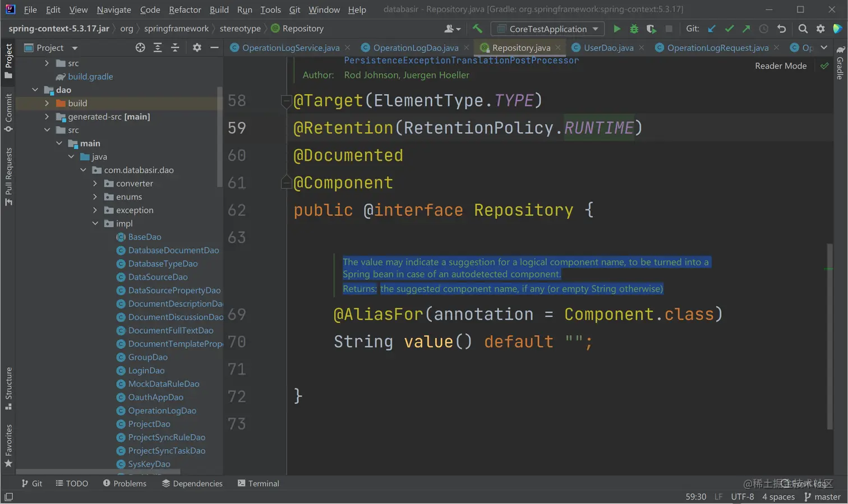Open the Refactor menu
Image resolution: width=848 pixels, height=504 pixels.
point(185,10)
